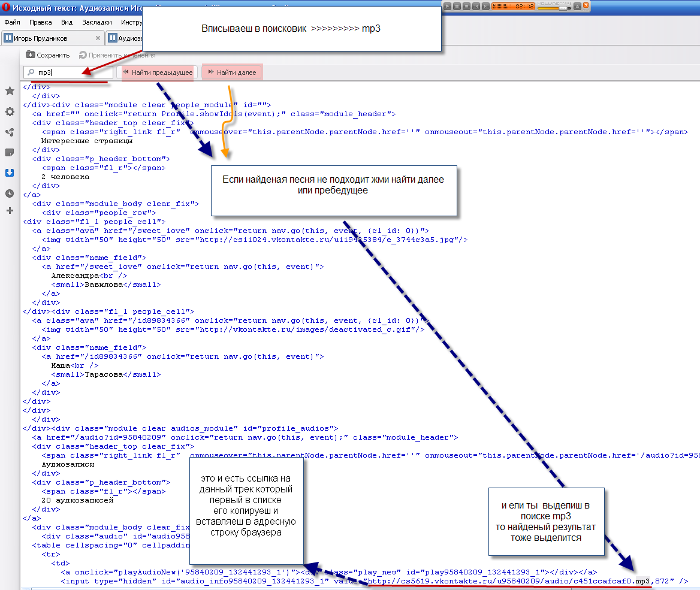Open the Правка menu
700x590 pixels.
[41, 22]
